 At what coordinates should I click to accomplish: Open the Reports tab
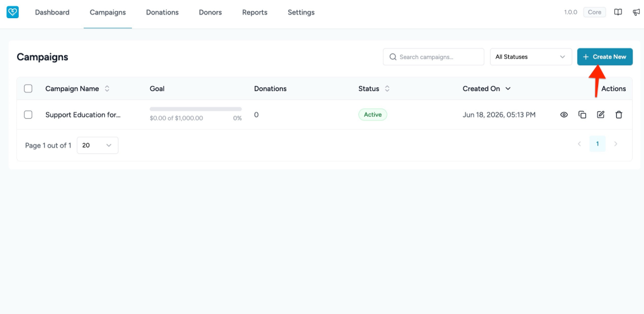click(x=255, y=13)
